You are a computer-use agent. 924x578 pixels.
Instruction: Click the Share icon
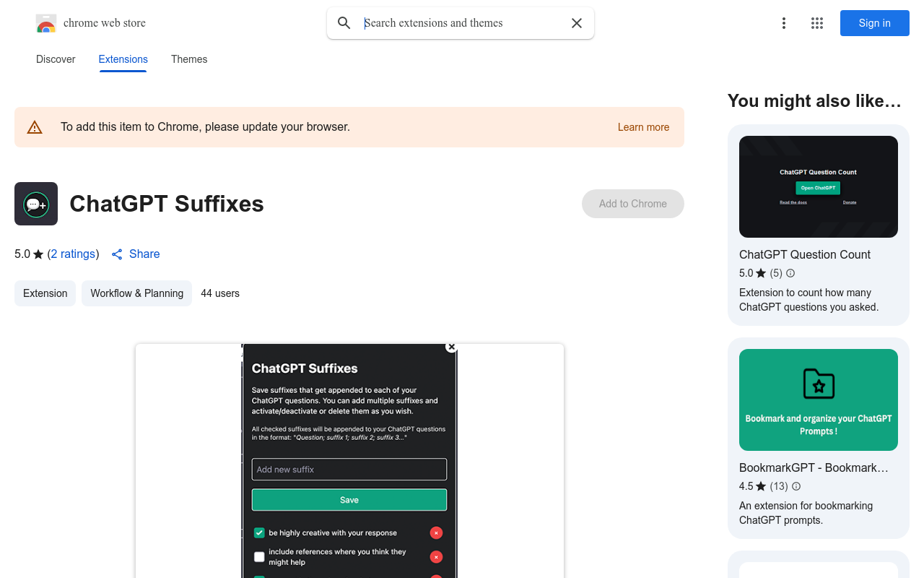point(117,254)
